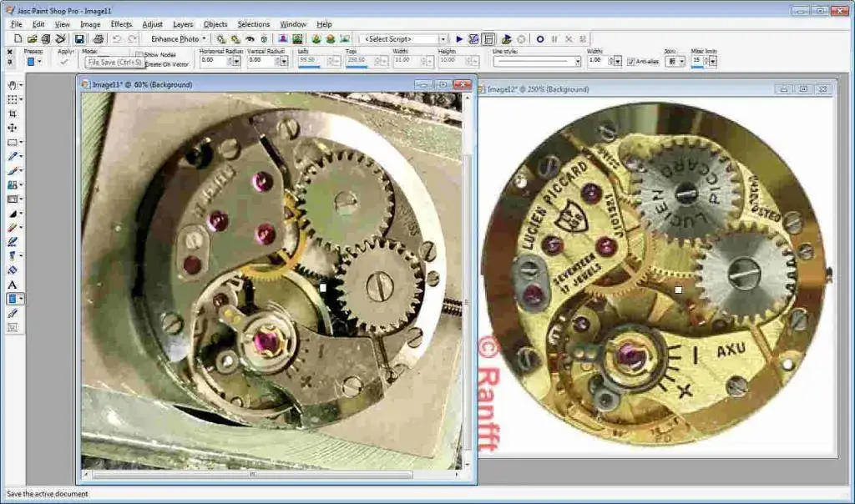The width and height of the screenshot is (855, 504).
Task: Toggle the Anti-alias checkbox
Action: point(631,62)
